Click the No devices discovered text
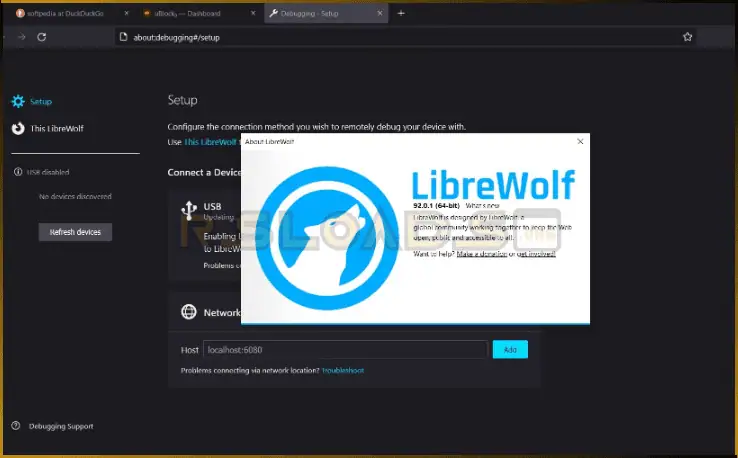Screen dimensions: 738x458 click(x=75, y=196)
